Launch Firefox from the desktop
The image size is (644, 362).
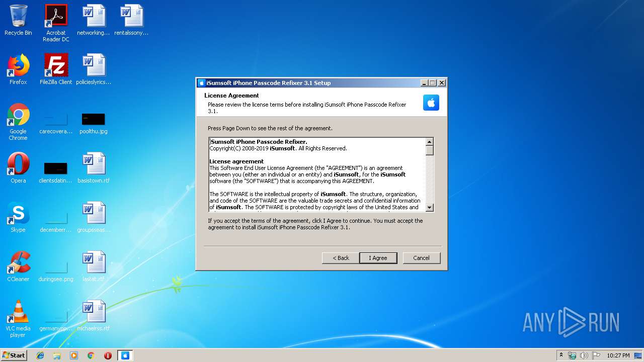pos(18,69)
